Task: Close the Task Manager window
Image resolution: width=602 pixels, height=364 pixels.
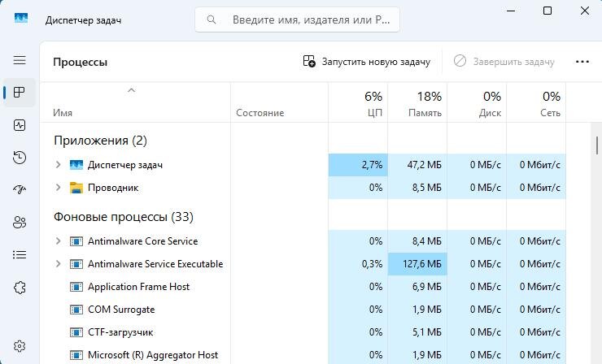Action: (x=585, y=11)
